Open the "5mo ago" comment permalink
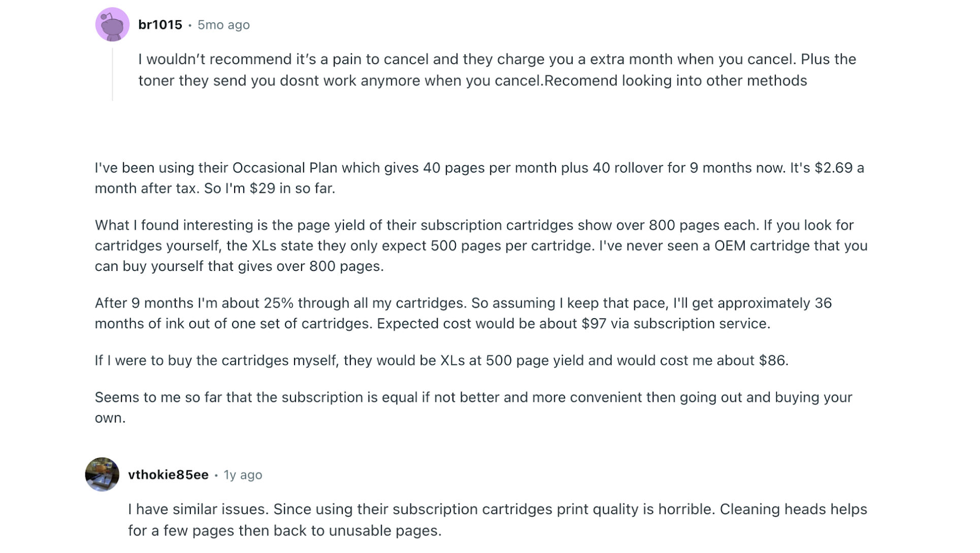The image size is (980, 553). 223,25
